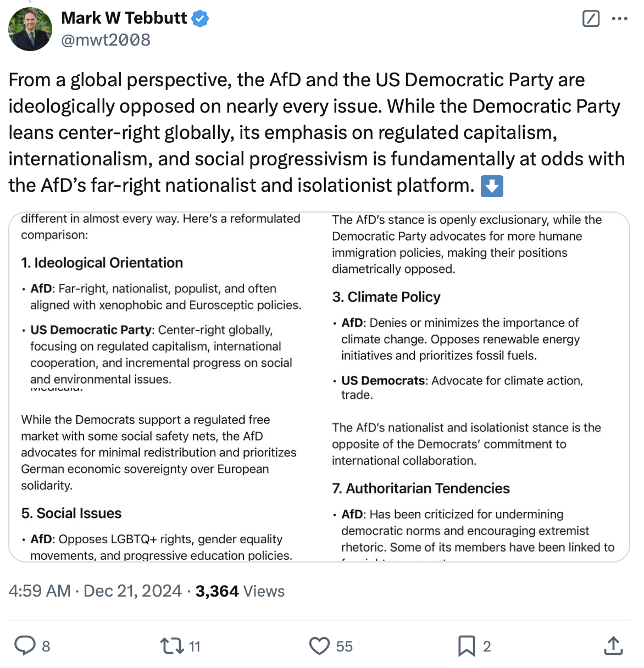Click the Grok explain post icon

pos(591,19)
